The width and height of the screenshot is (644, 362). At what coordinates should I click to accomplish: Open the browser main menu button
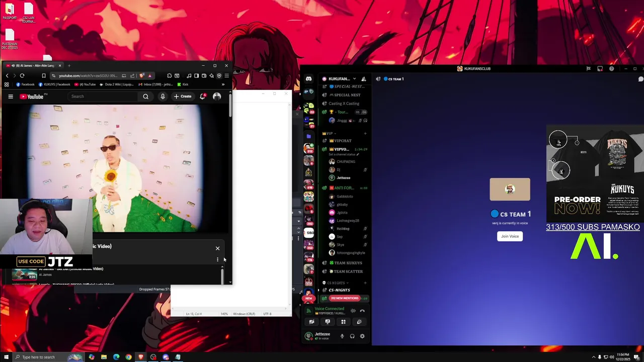coord(227,75)
